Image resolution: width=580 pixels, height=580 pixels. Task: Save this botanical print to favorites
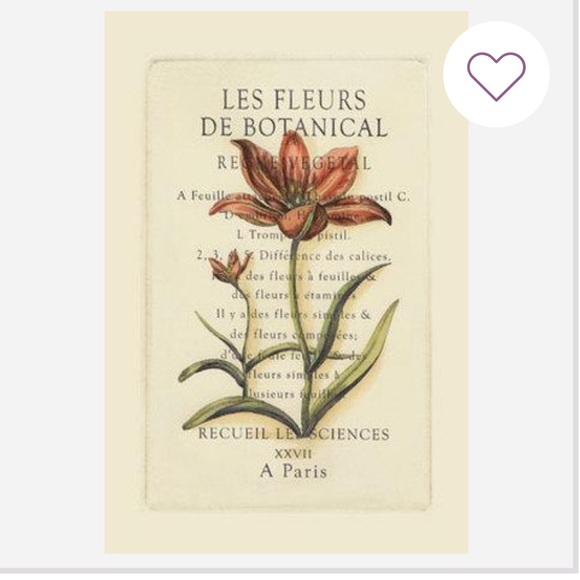[496, 75]
